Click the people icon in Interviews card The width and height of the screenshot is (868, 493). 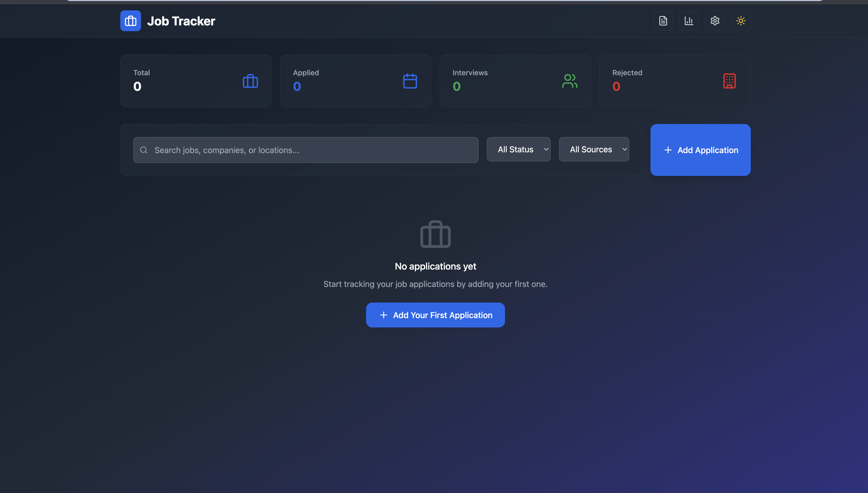(x=570, y=81)
